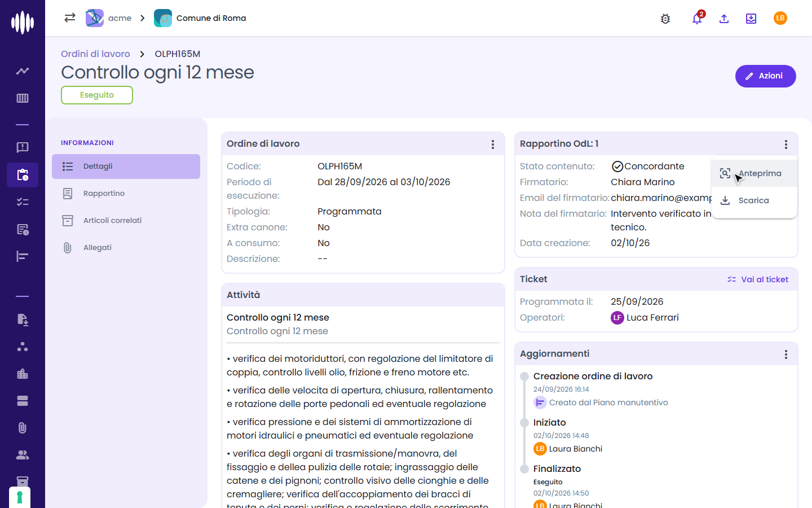Open the document export icon in the sidebar
This screenshot has width=812, height=508.
tap(23, 319)
